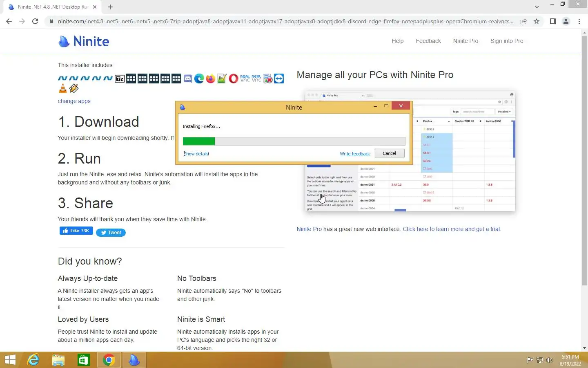Viewport: 588px width, 368px height.
Task: Launch Internet Explorer from the taskbar
Action: click(x=33, y=360)
